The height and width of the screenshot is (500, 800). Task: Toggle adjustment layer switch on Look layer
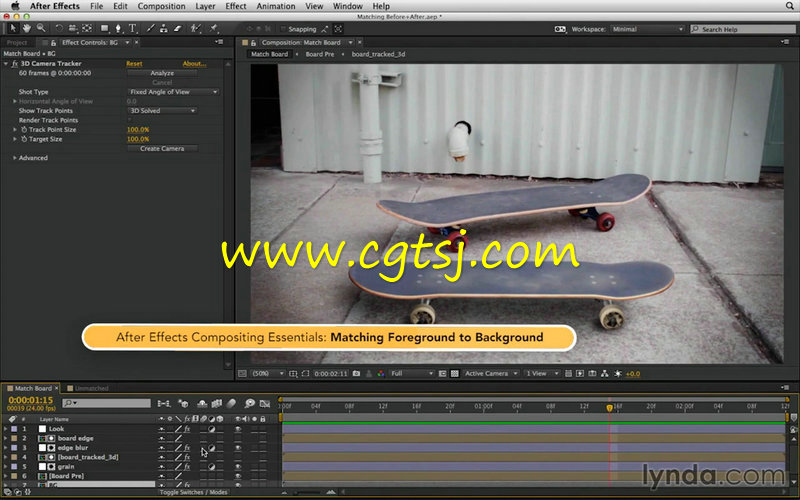211,429
